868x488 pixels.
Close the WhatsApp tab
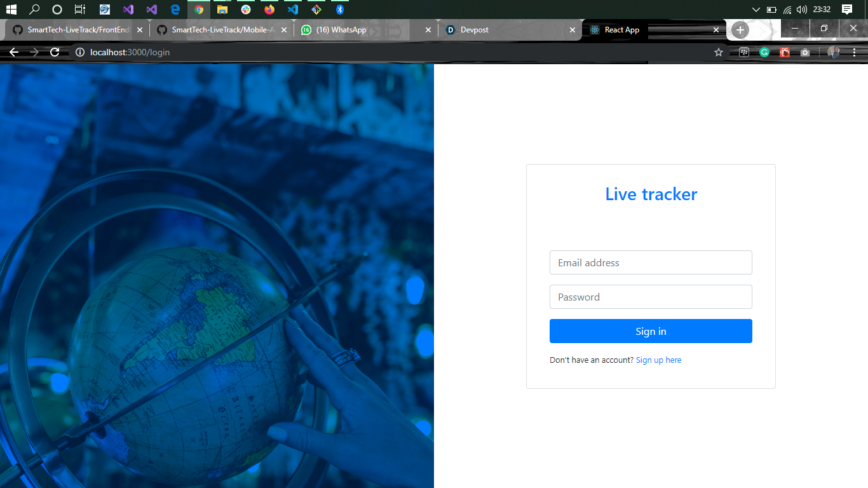pyautogui.click(x=428, y=30)
